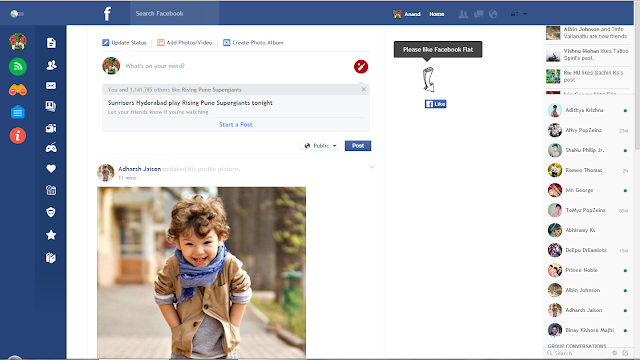Click the Facebook logo in header
The image size is (640, 360).
pos(107,14)
